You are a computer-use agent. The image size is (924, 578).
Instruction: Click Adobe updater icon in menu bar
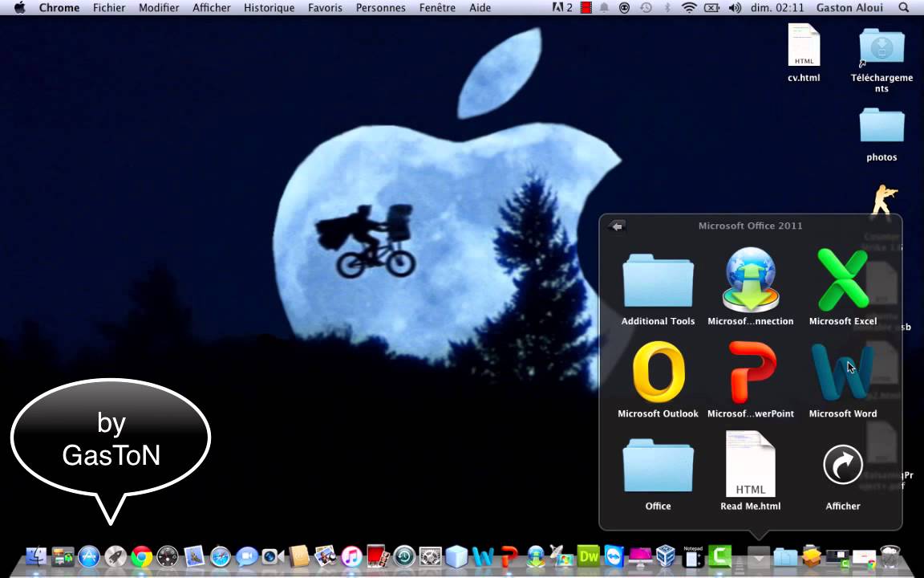coord(562,8)
